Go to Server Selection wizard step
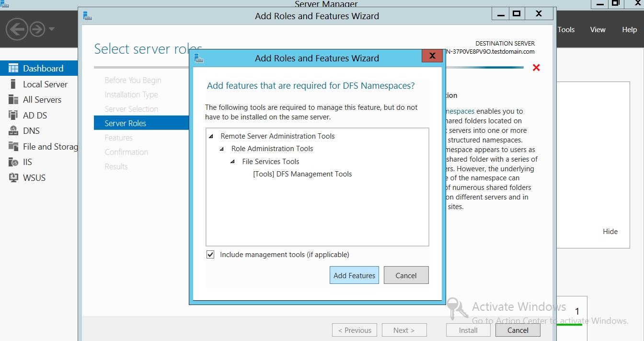644x341 pixels. (131, 109)
